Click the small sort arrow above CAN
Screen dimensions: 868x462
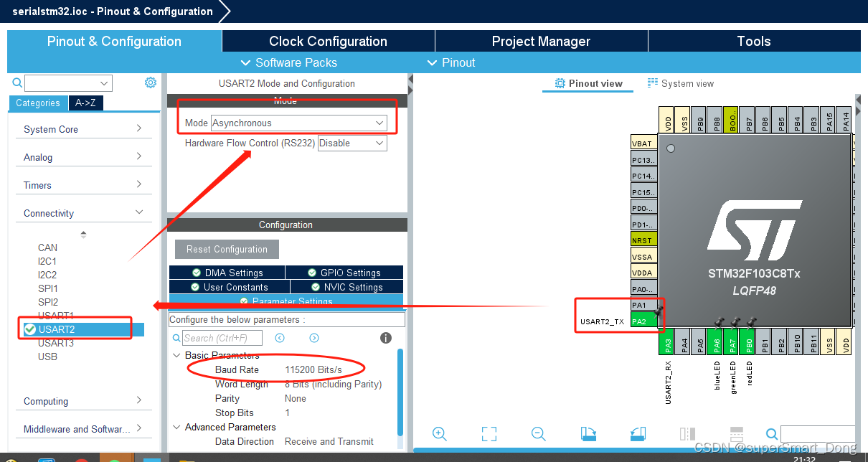(x=83, y=234)
